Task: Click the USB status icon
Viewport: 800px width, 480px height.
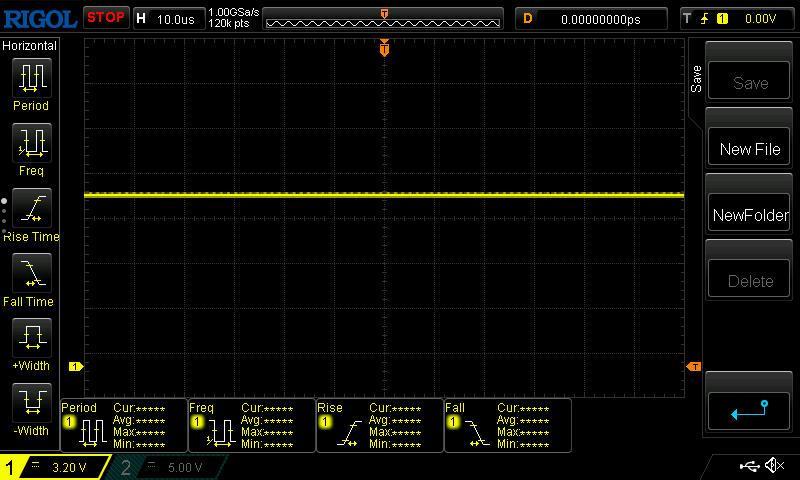Action: pos(749,466)
